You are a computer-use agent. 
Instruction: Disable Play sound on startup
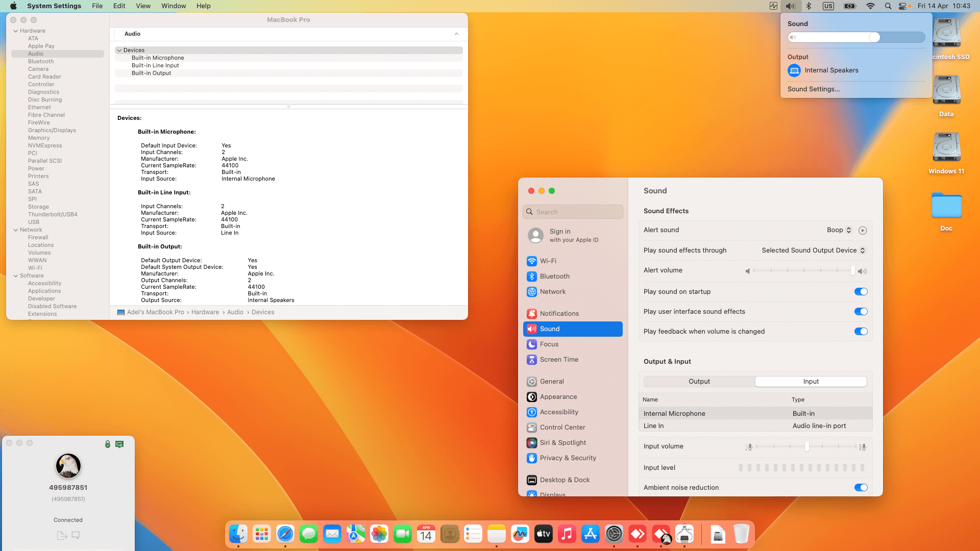pos(861,292)
